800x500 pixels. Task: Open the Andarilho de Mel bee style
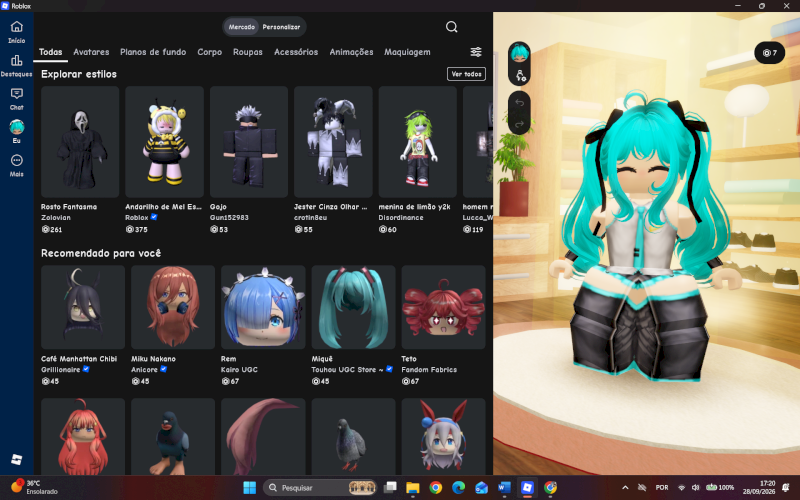tap(164, 142)
